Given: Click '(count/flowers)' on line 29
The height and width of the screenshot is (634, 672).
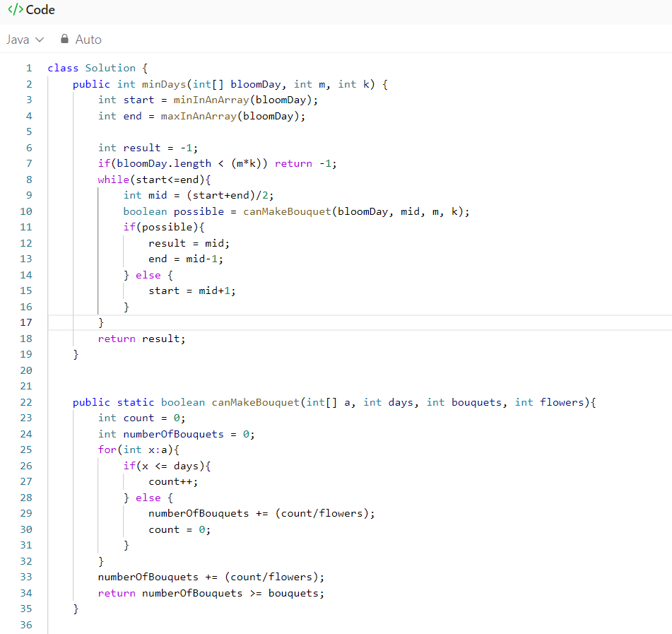Looking at the screenshot, I should pyautogui.click(x=322, y=514).
